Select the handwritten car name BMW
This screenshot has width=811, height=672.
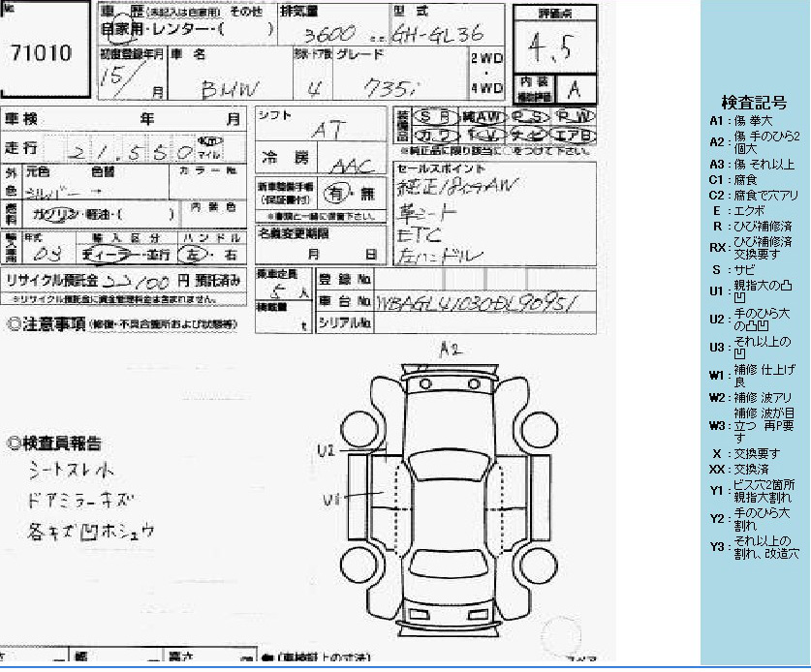coord(230,89)
